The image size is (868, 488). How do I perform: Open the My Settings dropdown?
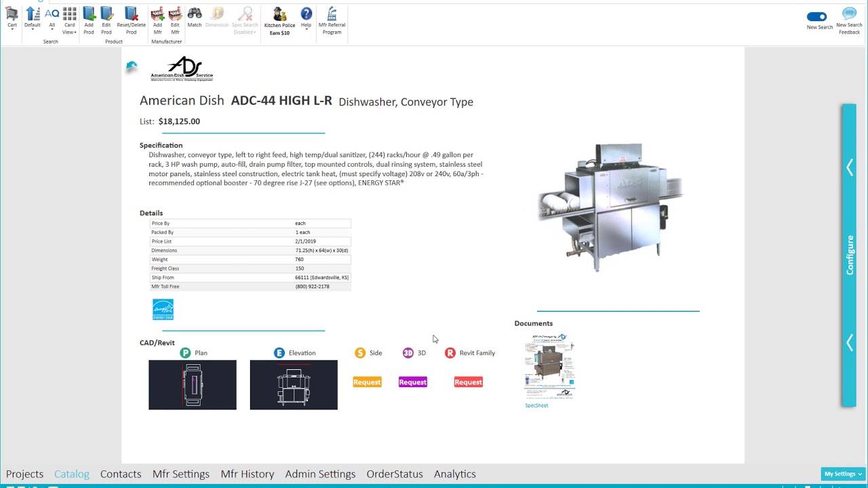coord(843,474)
